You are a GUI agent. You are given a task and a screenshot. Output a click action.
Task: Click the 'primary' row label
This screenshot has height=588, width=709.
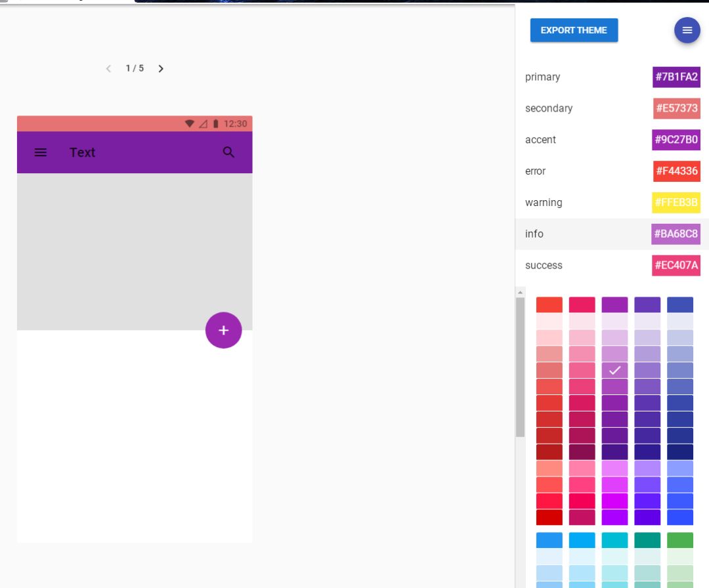click(x=543, y=77)
